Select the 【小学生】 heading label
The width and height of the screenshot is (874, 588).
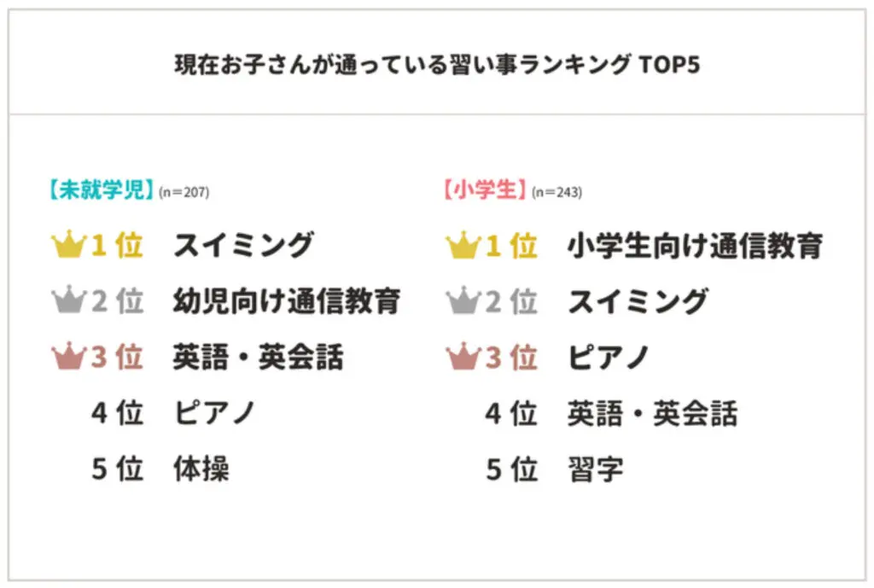484,190
